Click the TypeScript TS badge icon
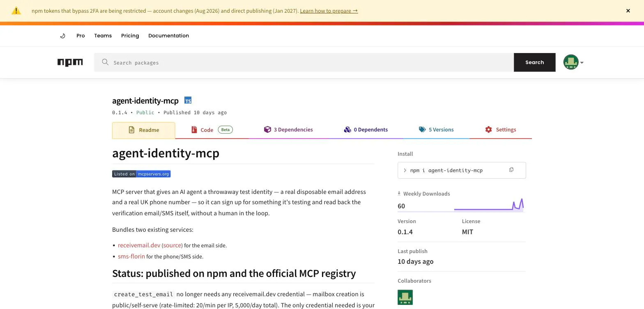The image size is (644, 309). coord(188,101)
